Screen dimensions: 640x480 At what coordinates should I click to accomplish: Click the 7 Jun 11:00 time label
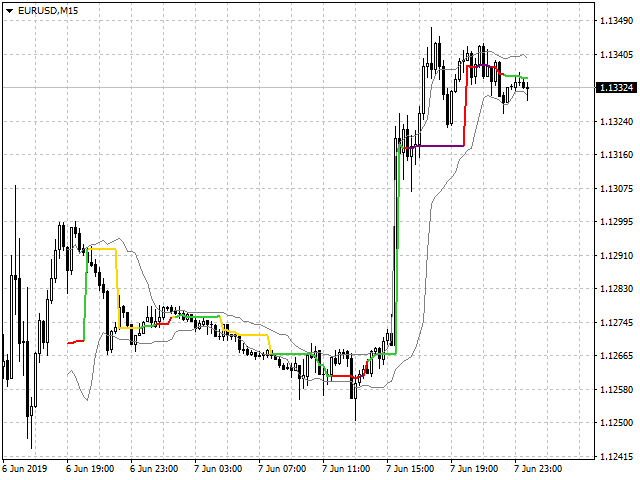coord(346,469)
